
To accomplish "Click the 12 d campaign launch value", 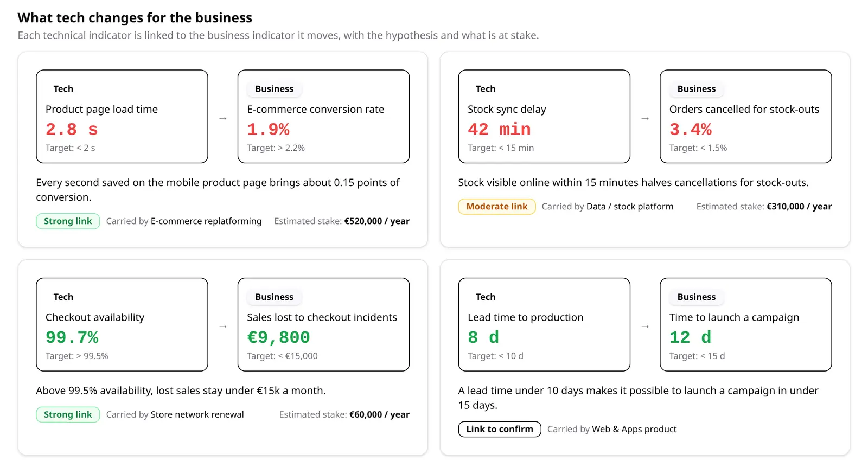I will pyautogui.click(x=690, y=338).
